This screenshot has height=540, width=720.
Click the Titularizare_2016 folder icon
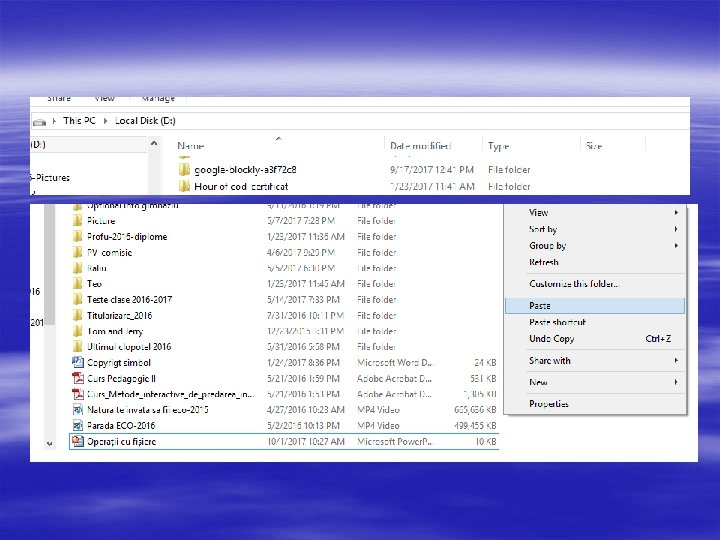(x=78, y=315)
